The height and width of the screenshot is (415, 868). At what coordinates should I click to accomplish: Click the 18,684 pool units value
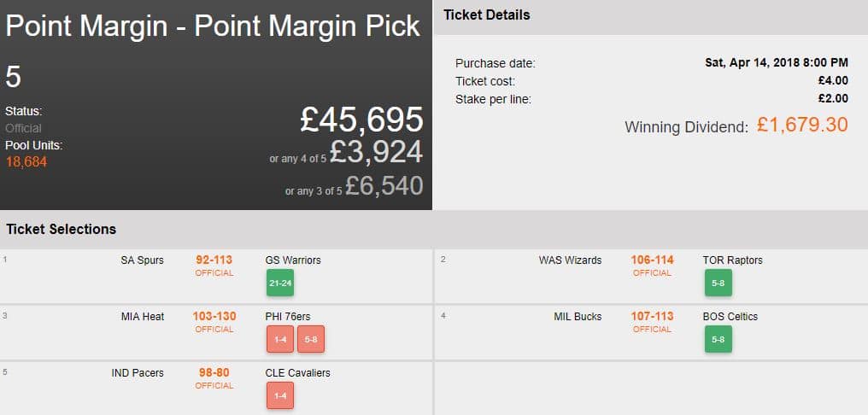click(x=26, y=161)
